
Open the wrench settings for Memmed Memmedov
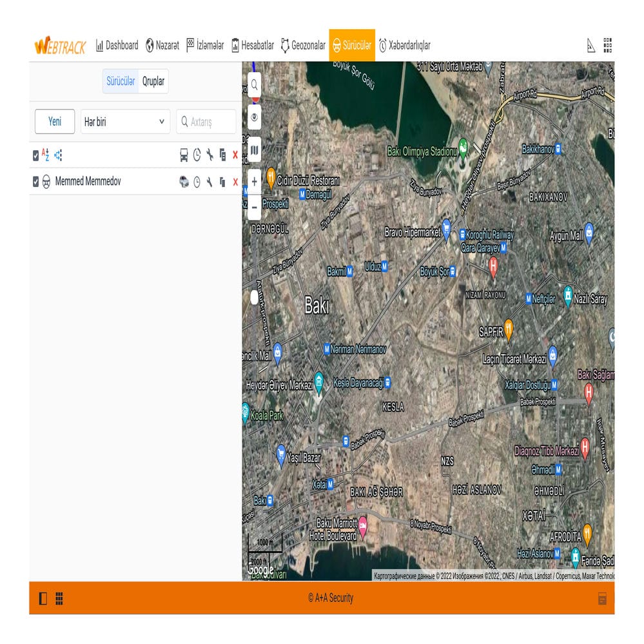210,182
